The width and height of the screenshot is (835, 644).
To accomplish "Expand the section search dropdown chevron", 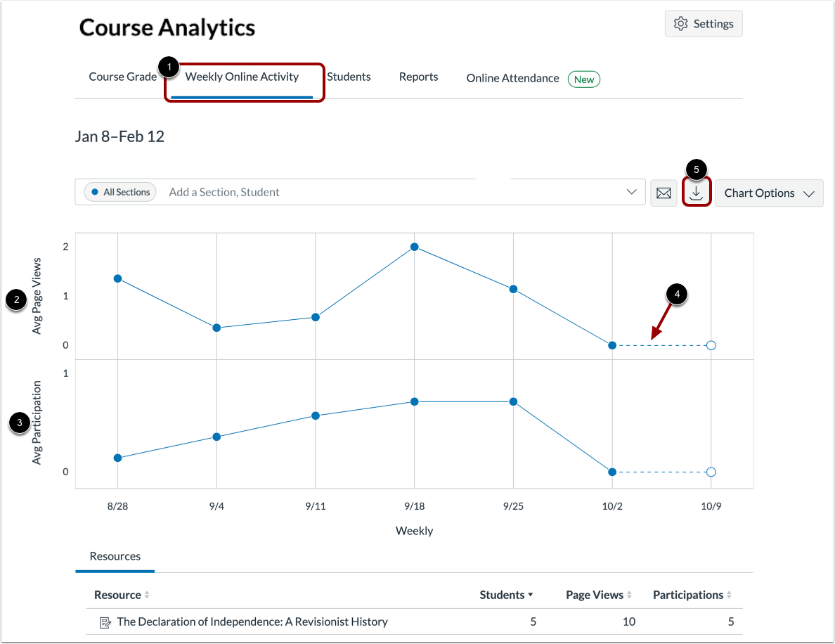I will coord(631,191).
